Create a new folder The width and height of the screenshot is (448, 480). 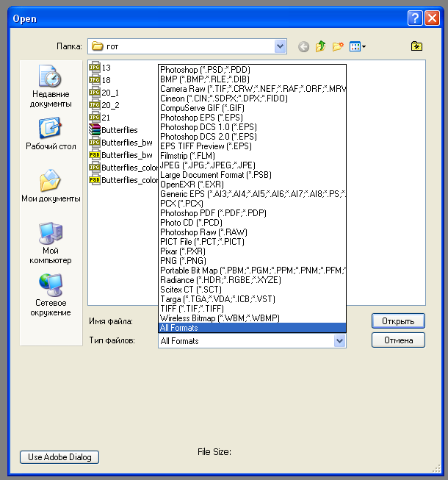pos(338,46)
